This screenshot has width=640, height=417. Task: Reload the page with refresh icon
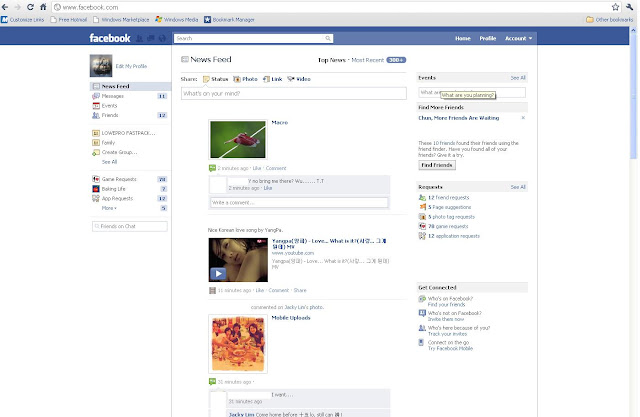[30, 7]
